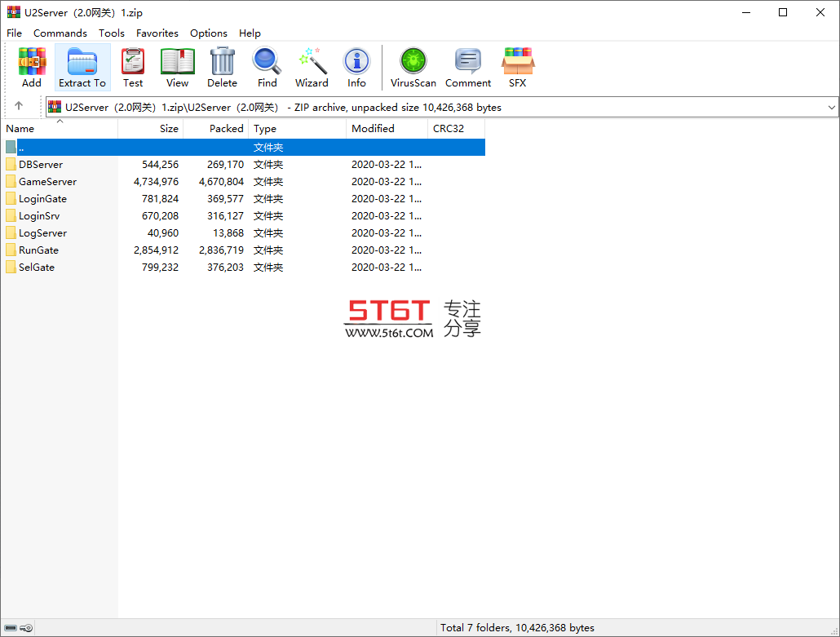The height and width of the screenshot is (637, 840).
Task: Click the status bar total folders text
Action: click(x=517, y=628)
